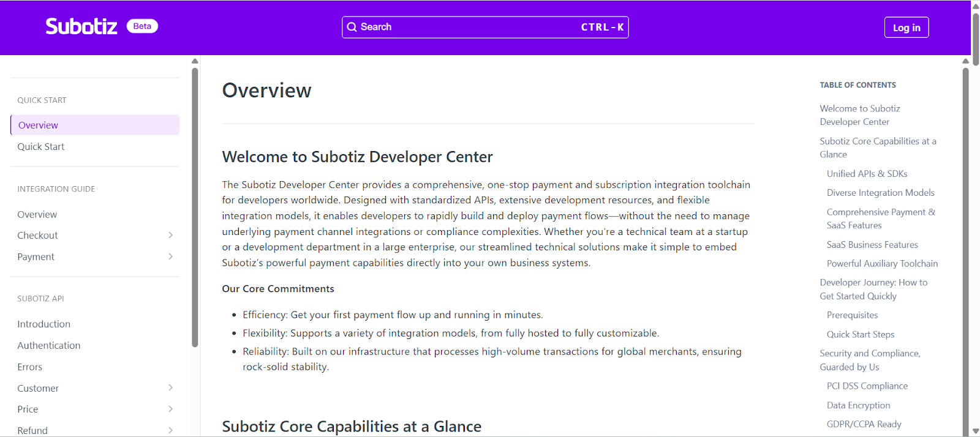Click the search magnifier icon
Image resolution: width=980 pixels, height=437 pixels.
pos(352,27)
